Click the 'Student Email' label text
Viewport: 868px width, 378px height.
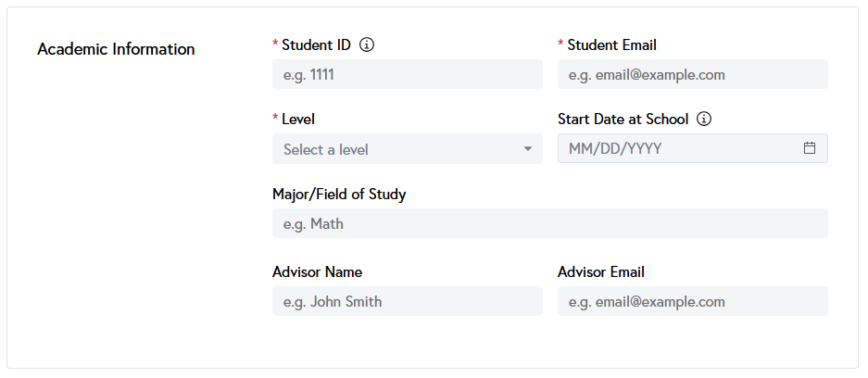(x=612, y=44)
